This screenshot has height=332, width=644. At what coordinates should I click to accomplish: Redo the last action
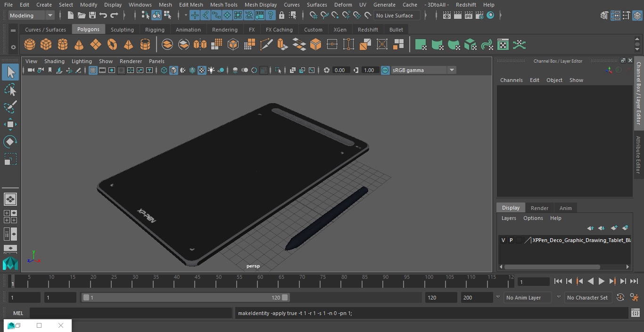point(114,16)
